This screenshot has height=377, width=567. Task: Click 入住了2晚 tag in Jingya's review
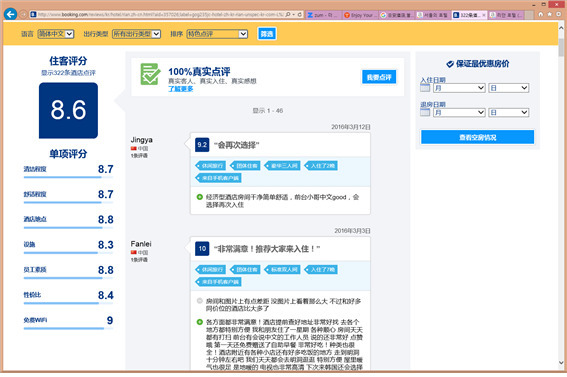(321, 166)
